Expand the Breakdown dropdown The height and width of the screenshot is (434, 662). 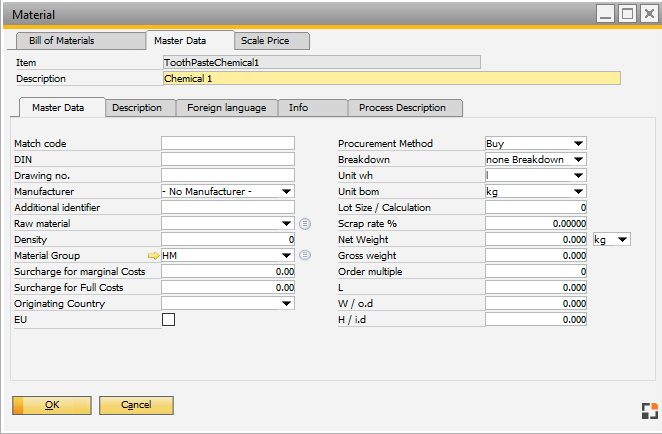point(579,160)
